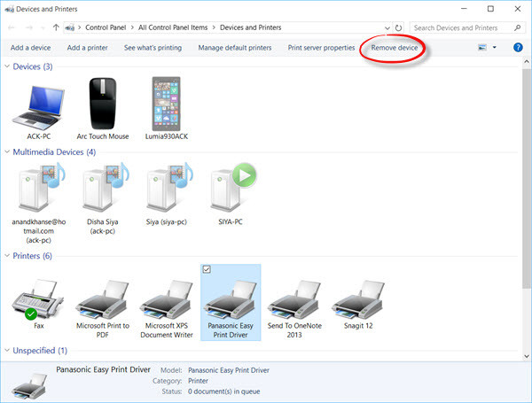Navigate to Control Panel breadcrumb

(x=106, y=27)
